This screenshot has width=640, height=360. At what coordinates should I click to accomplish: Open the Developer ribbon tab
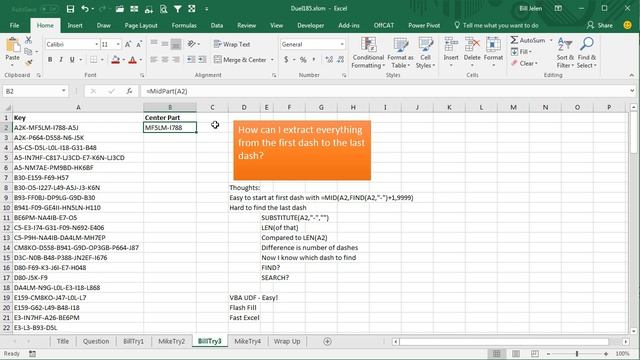coord(311,25)
